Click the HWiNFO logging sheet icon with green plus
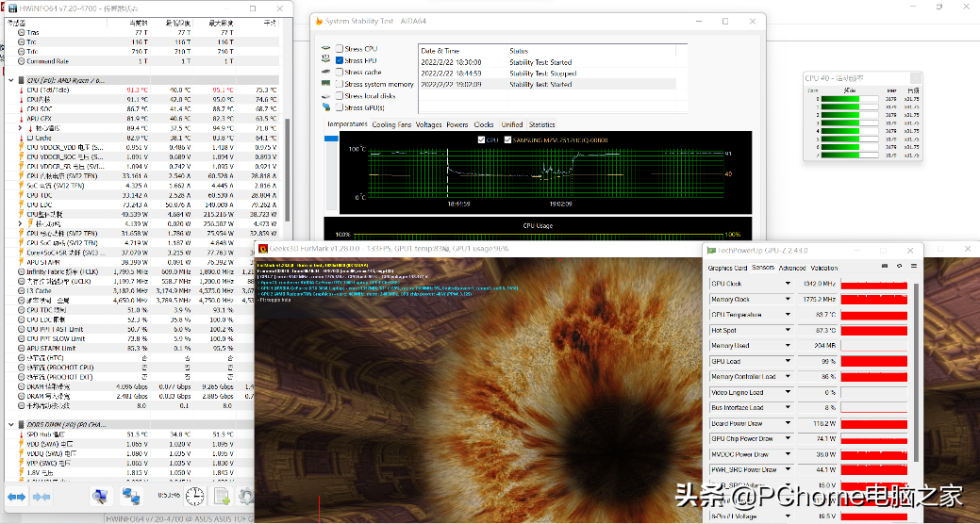The width and height of the screenshot is (980, 524). pyautogui.click(x=222, y=496)
